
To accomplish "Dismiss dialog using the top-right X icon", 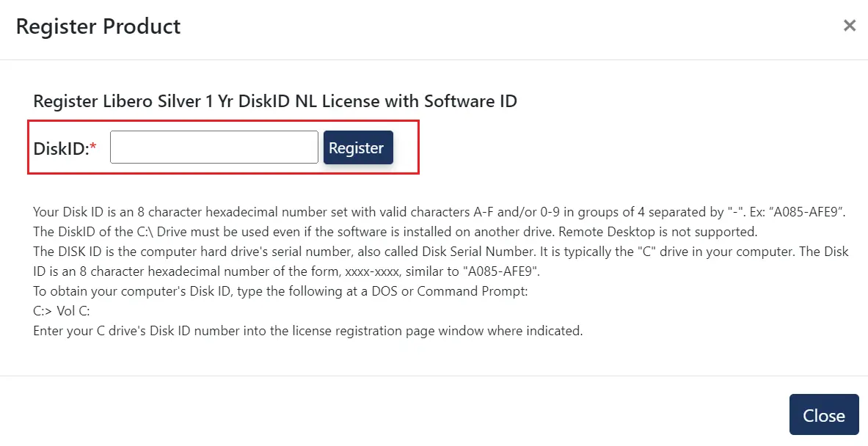I will click(849, 26).
